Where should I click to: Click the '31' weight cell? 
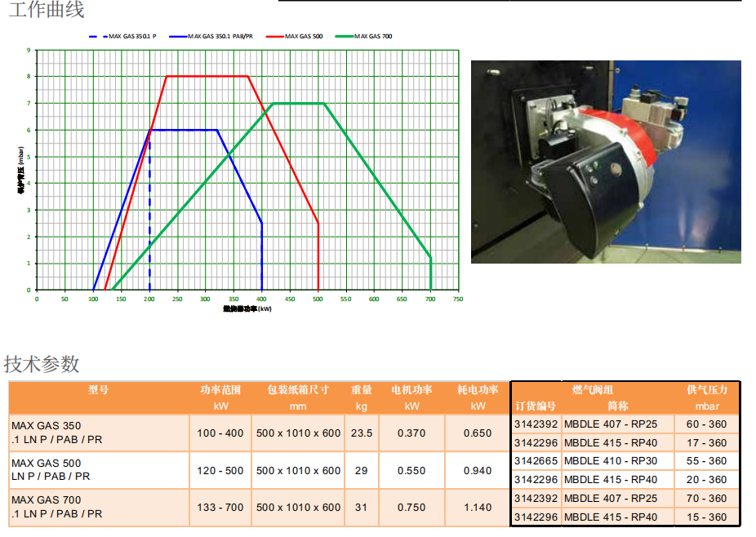[x=362, y=507]
